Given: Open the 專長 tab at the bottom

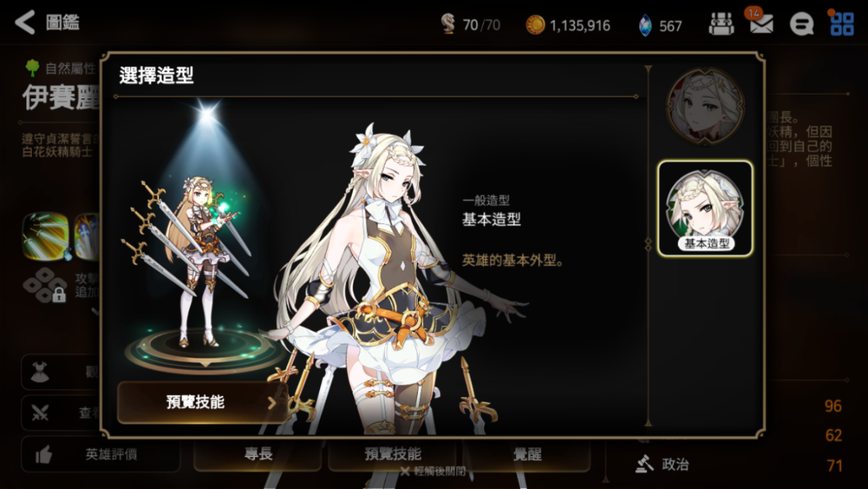Looking at the screenshot, I should tap(258, 454).
